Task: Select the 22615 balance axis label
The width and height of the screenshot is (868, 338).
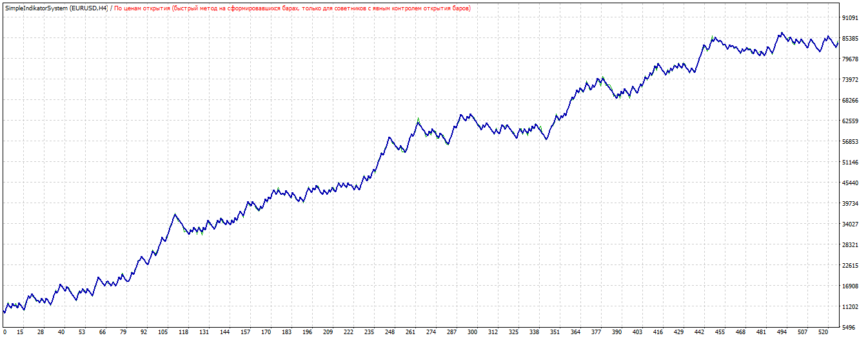Action: click(x=851, y=266)
